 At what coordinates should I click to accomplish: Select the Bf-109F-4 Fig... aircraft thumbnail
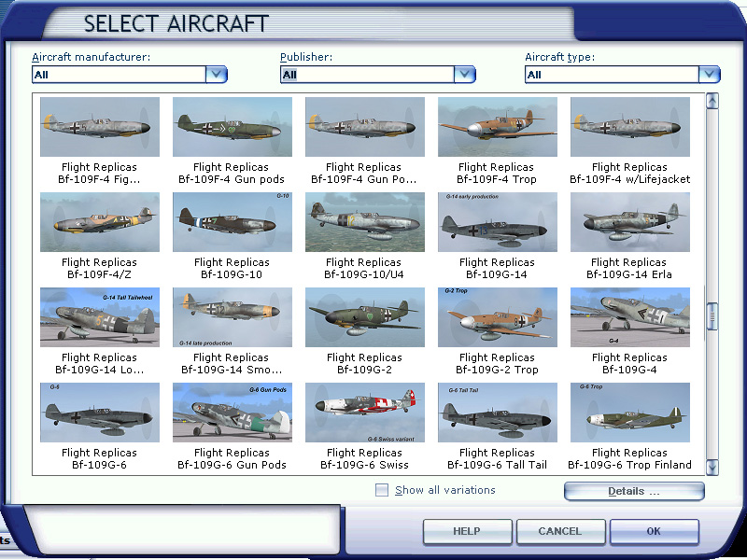[x=100, y=127]
